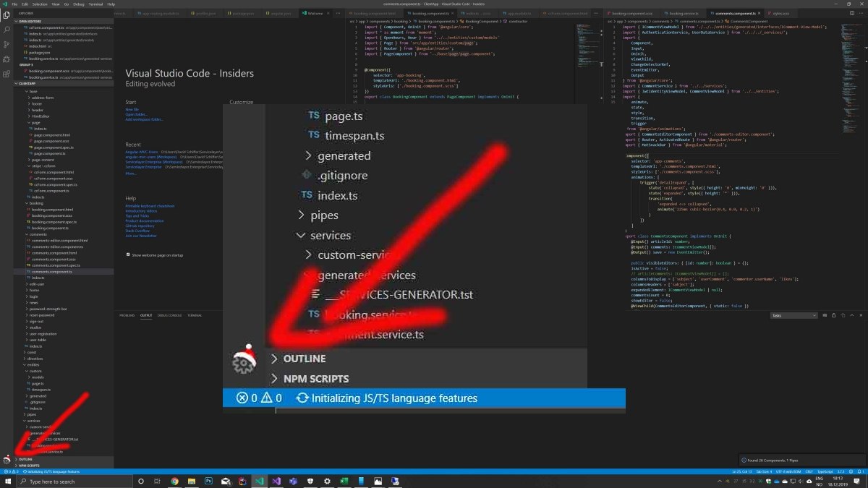The width and height of the screenshot is (868, 488).
Task: Select index.html in Open Editors list
Action: (36, 46)
